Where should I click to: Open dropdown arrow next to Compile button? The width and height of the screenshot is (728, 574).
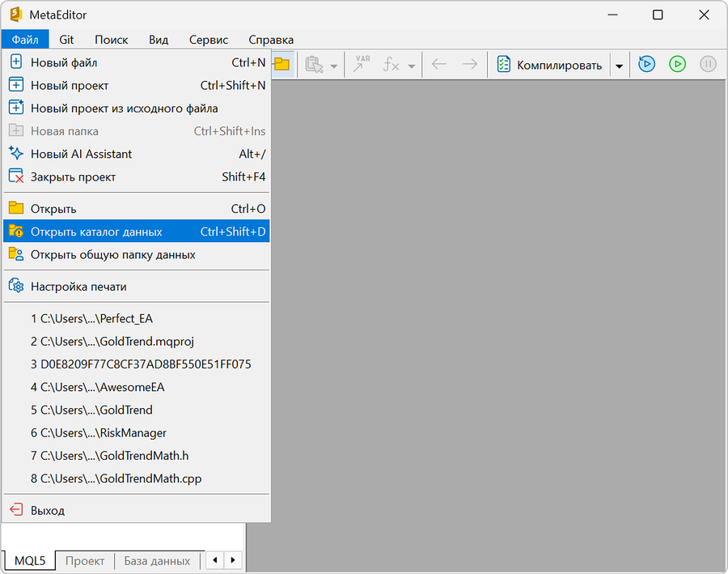[619, 66]
